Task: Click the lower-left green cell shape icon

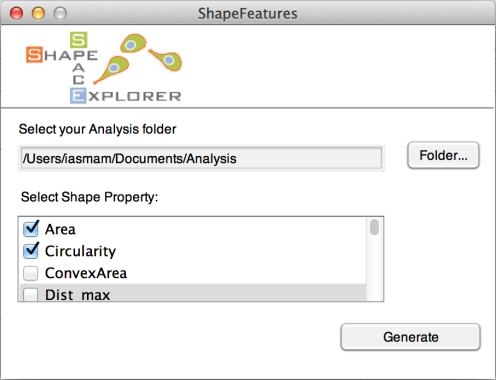Action: 112,70
